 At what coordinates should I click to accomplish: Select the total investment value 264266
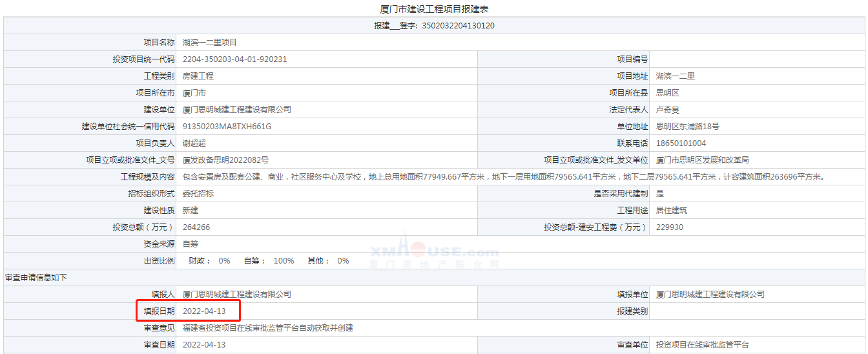pyautogui.click(x=196, y=227)
